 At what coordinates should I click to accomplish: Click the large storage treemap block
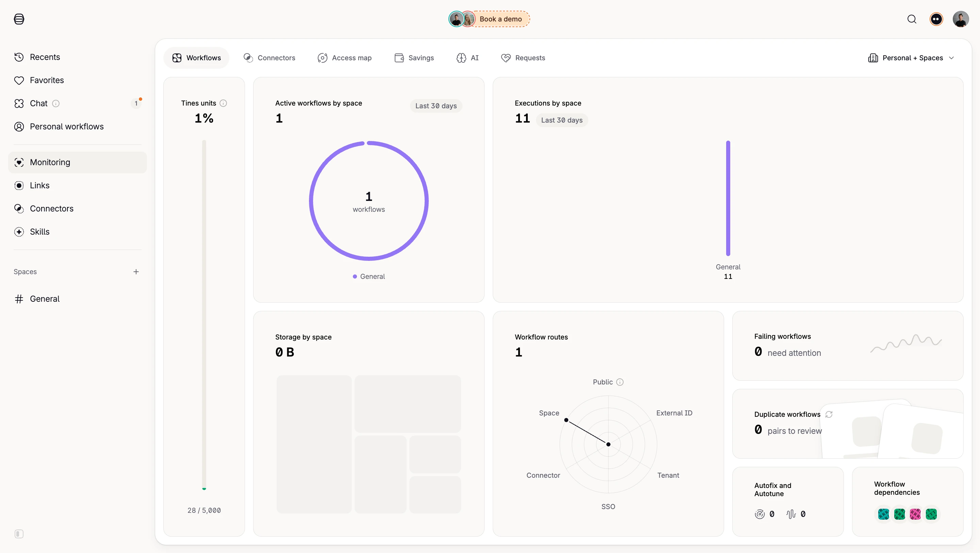click(x=314, y=444)
